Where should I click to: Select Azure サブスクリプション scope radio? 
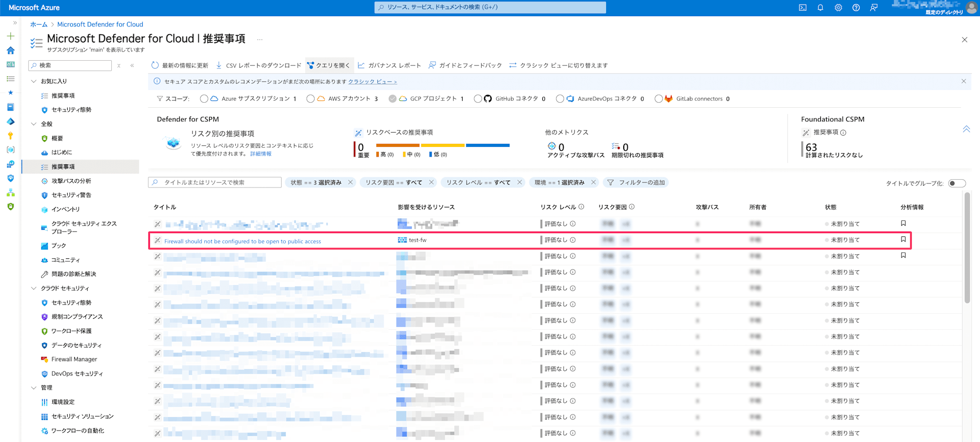click(x=204, y=98)
